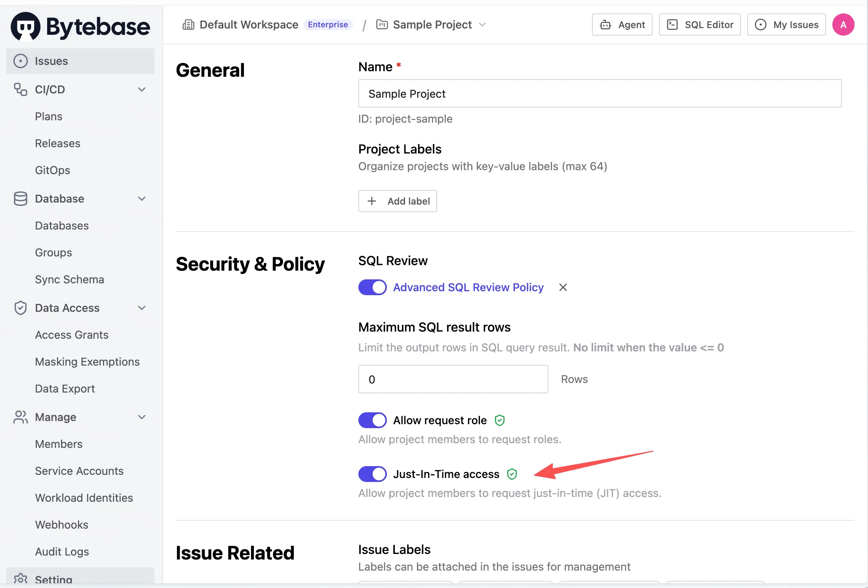Collapse the CI/CD sidebar section
The width and height of the screenshot is (868, 588).
coord(142,89)
